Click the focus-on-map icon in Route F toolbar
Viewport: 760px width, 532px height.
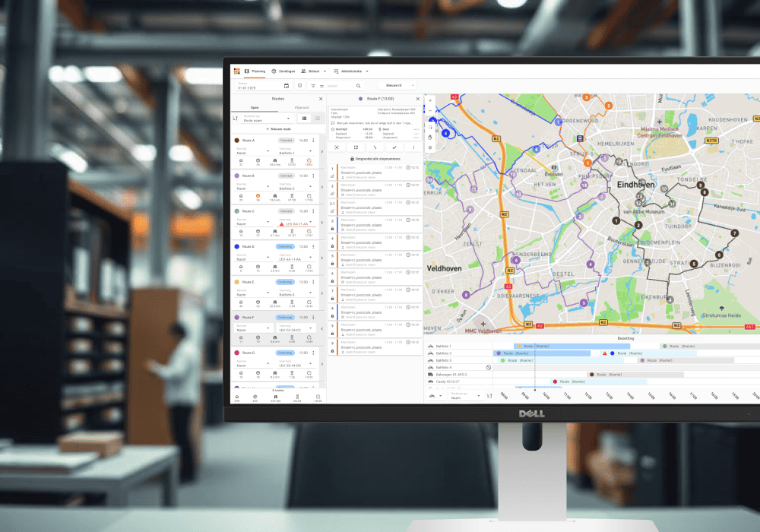pos(337,147)
